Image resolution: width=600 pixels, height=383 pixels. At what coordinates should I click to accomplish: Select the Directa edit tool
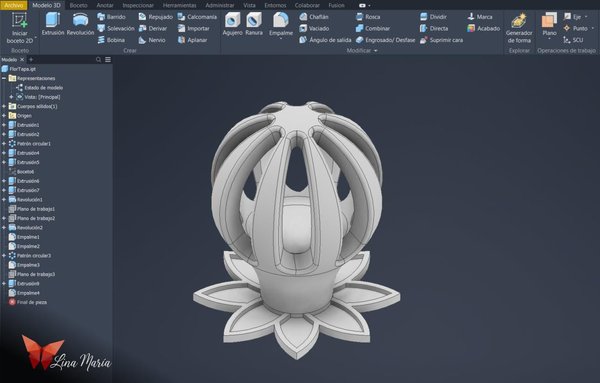pos(434,28)
